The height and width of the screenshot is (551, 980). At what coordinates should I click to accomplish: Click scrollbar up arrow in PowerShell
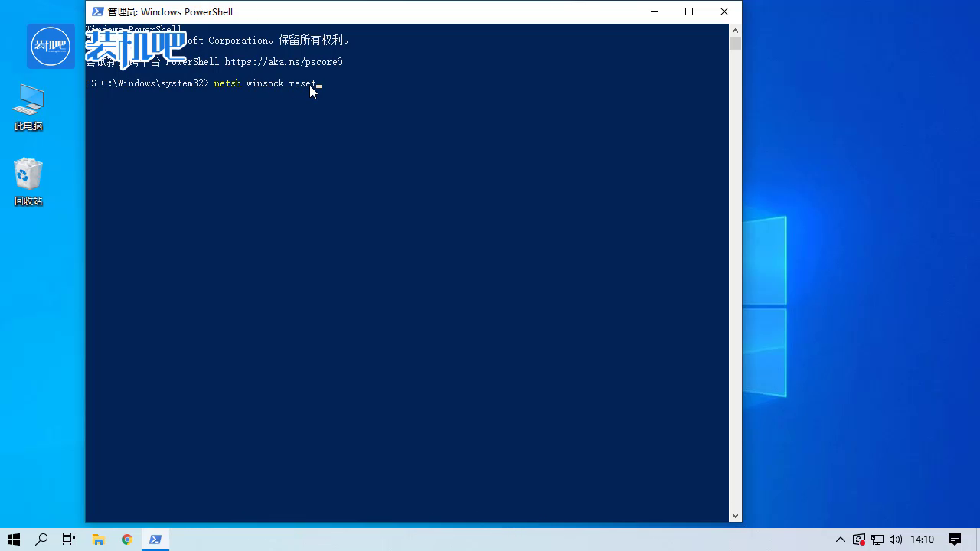click(x=735, y=31)
